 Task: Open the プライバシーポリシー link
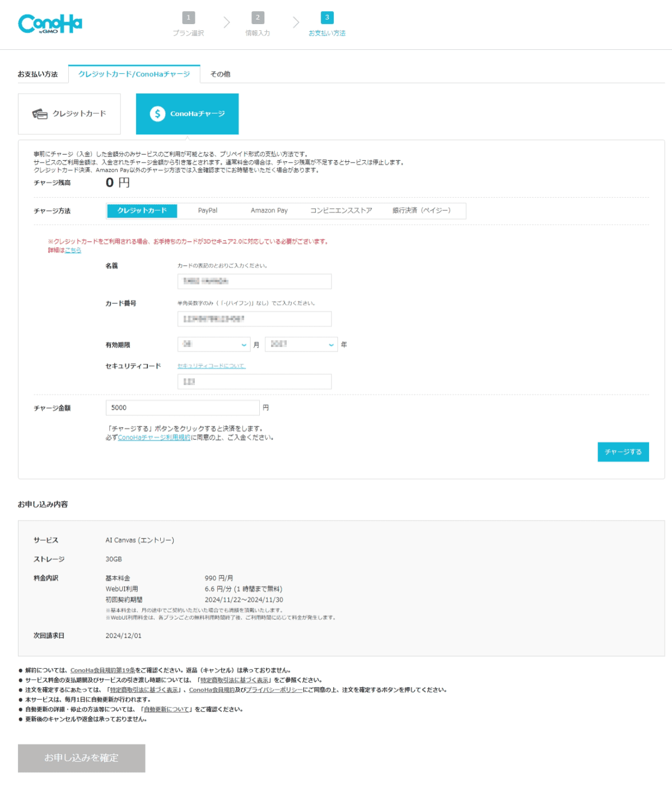pos(274,690)
